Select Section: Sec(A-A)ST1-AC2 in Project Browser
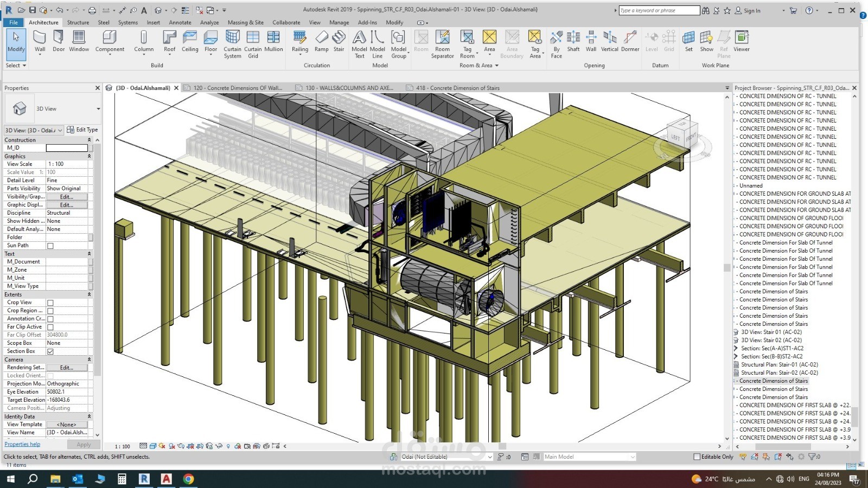The width and height of the screenshot is (868, 488). tap(773, 349)
